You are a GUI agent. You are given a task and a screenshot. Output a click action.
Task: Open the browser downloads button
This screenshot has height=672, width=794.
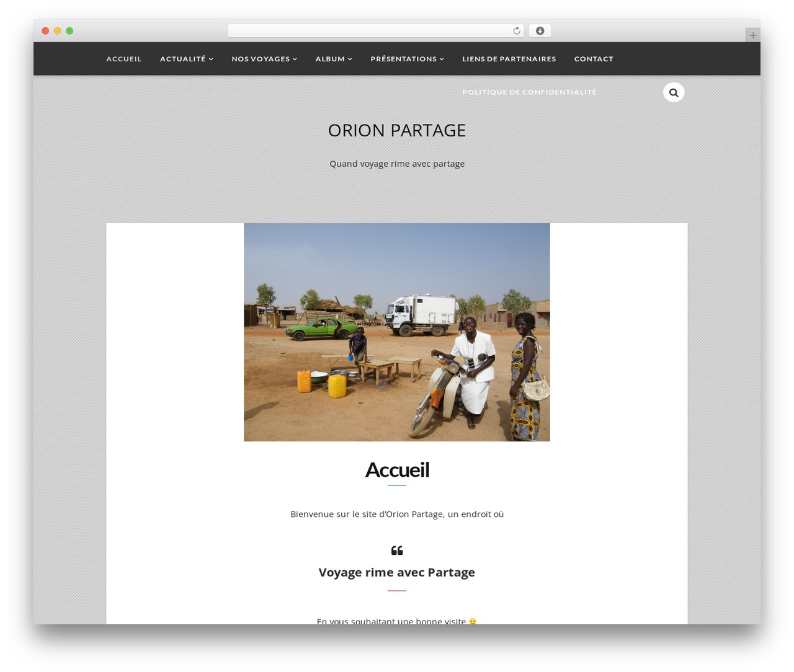pos(540,31)
